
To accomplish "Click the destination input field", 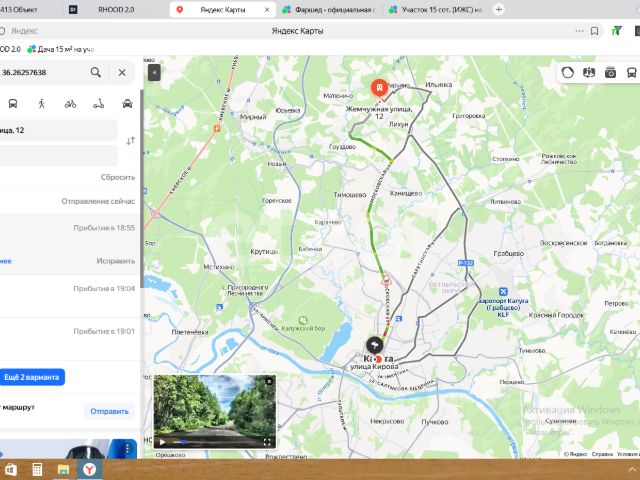I will [x=58, y=156].
